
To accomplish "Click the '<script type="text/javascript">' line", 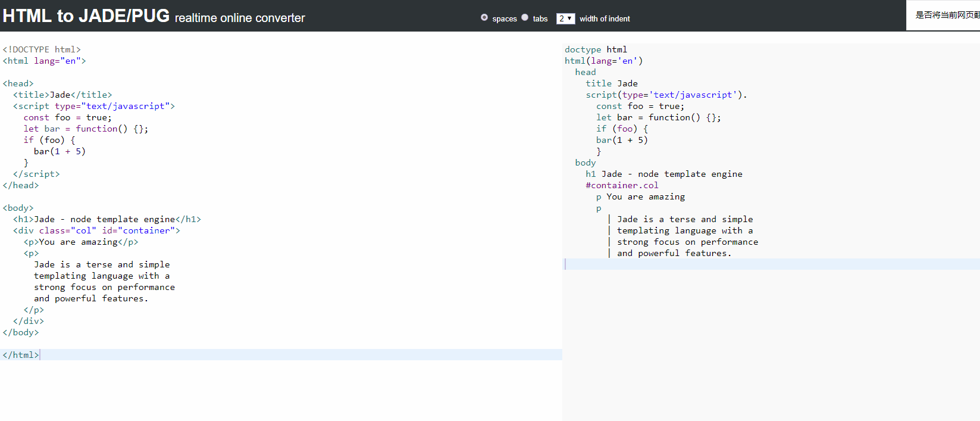I will pyautogui.click(x=94, y=106).
